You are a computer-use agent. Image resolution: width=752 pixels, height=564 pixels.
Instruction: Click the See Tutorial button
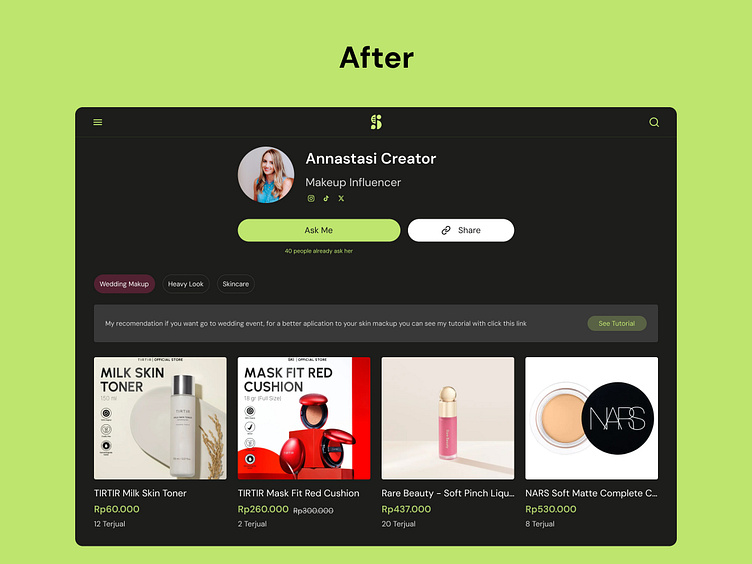(x=617, y=323)
